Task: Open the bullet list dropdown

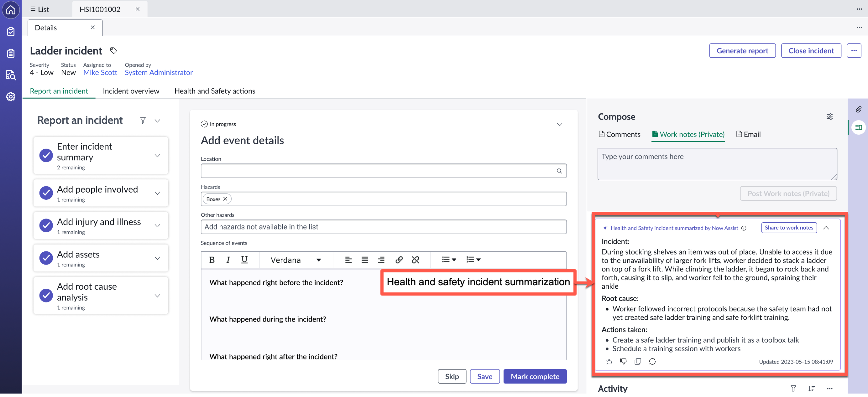Action: click(449, 260)
